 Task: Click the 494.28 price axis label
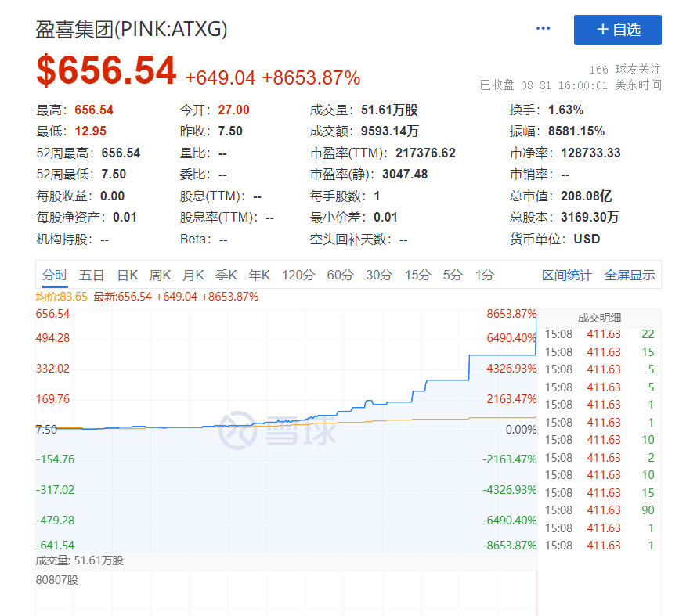coord(53,338)
